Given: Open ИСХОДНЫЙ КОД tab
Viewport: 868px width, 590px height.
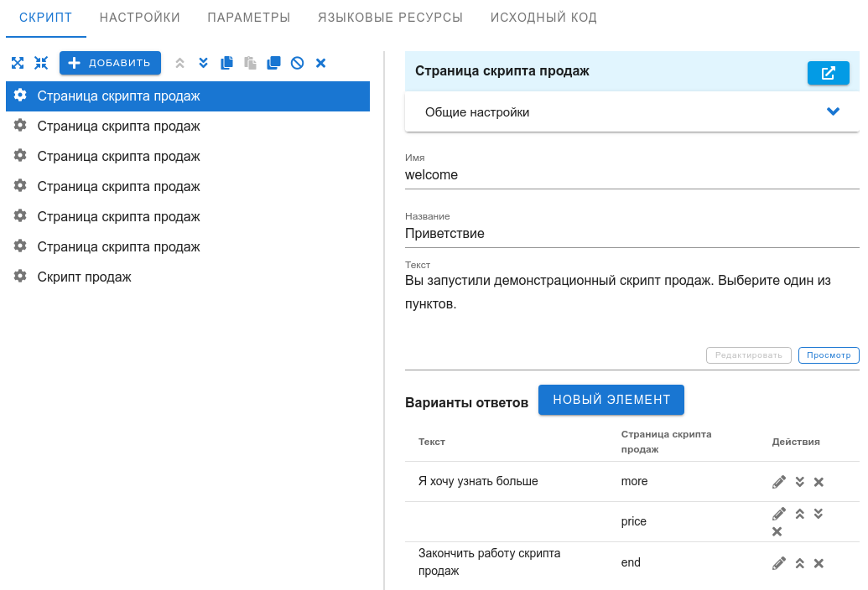Looking at the screenshot, I should (543, 18).
